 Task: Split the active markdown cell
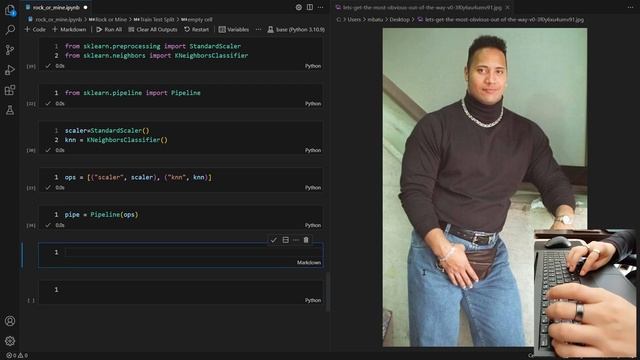point(285,240)
